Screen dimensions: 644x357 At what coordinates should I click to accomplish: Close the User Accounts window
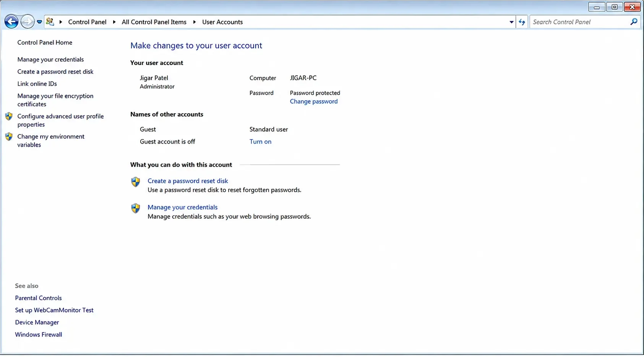(633, 7)
